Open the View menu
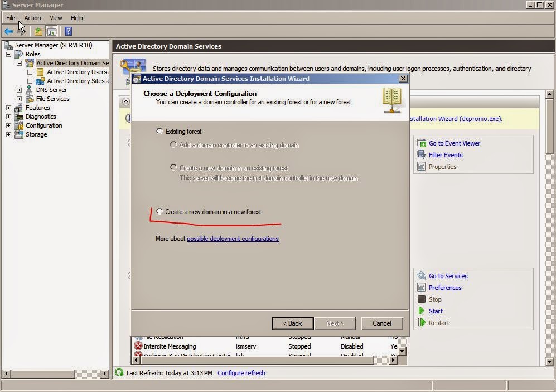The image size is (556, 392). 56,18
